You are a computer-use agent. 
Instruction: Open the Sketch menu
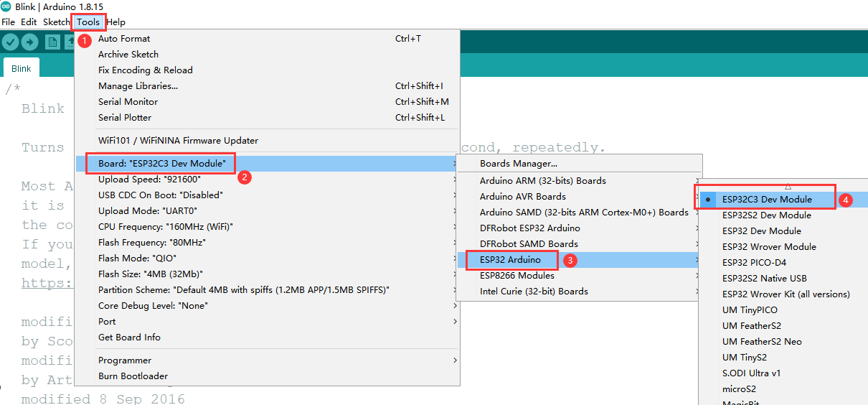click(x=57, y=22)
